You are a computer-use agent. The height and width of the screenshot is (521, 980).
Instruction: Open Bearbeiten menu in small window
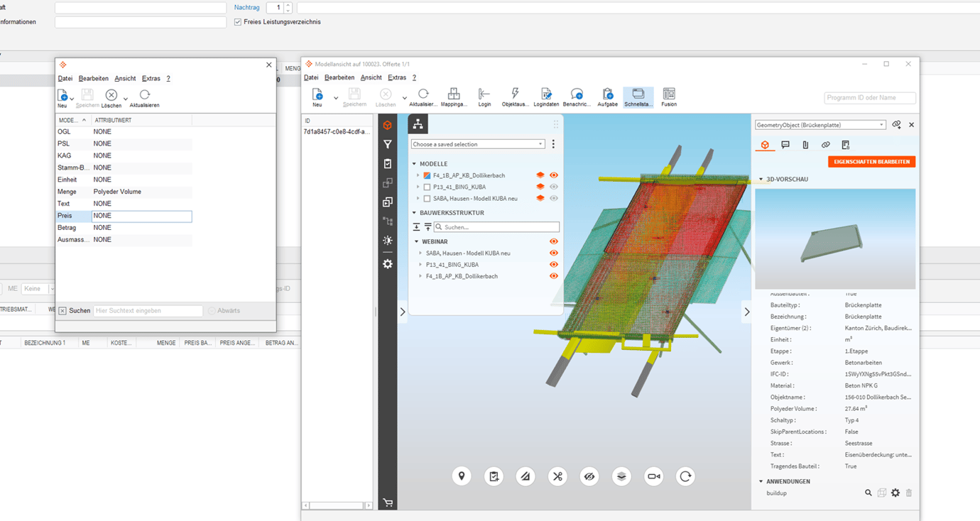pos(93,79)
